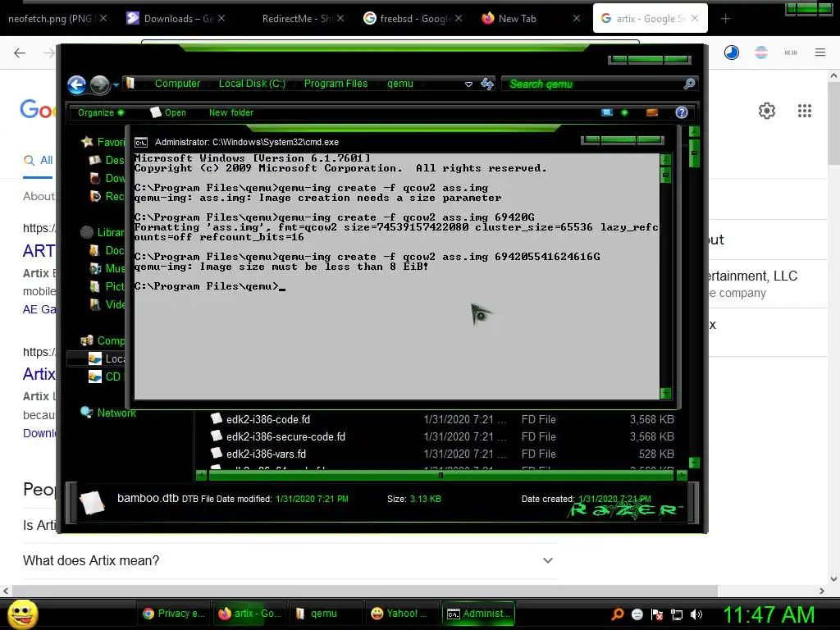The width and height of the screenshot is (840, 630).
Task: Open a new browser tab
Action: point(725,19)
